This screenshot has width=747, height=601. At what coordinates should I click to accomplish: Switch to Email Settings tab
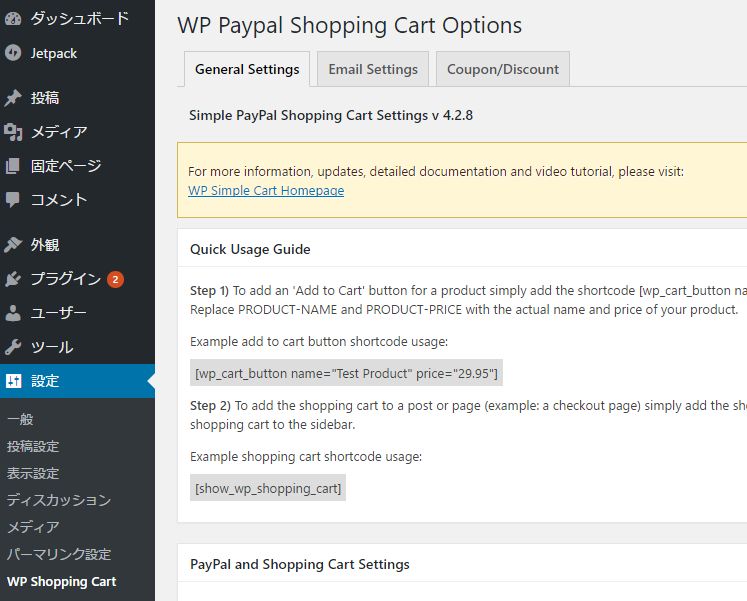373,69
